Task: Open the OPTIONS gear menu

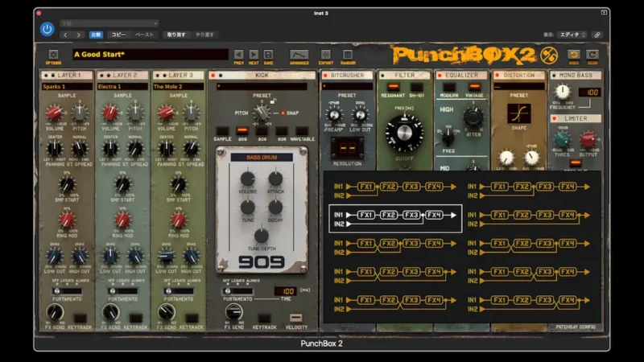Action: 53,54
